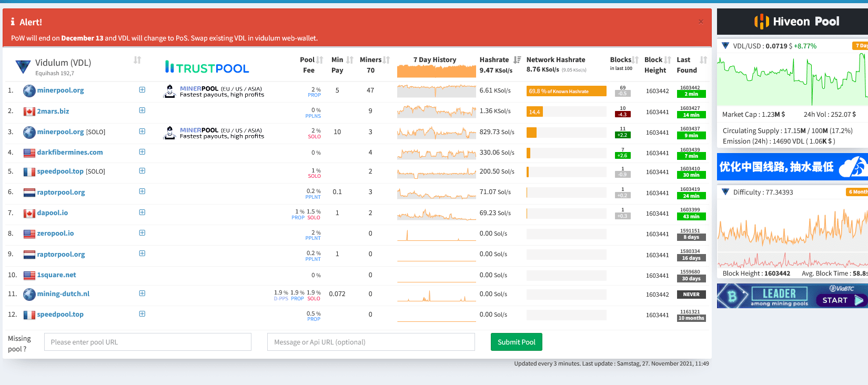
Task: Open minerpool.org link in row 1
Action: coord(60,90)
